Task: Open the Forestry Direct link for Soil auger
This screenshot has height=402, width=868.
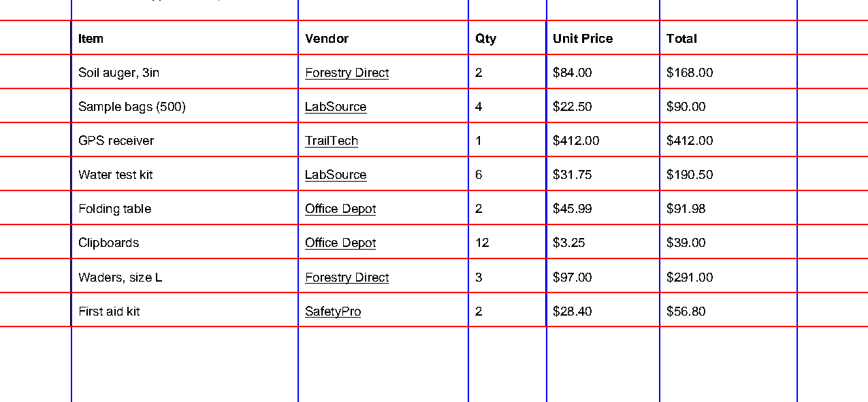Action: click(347, 73)
